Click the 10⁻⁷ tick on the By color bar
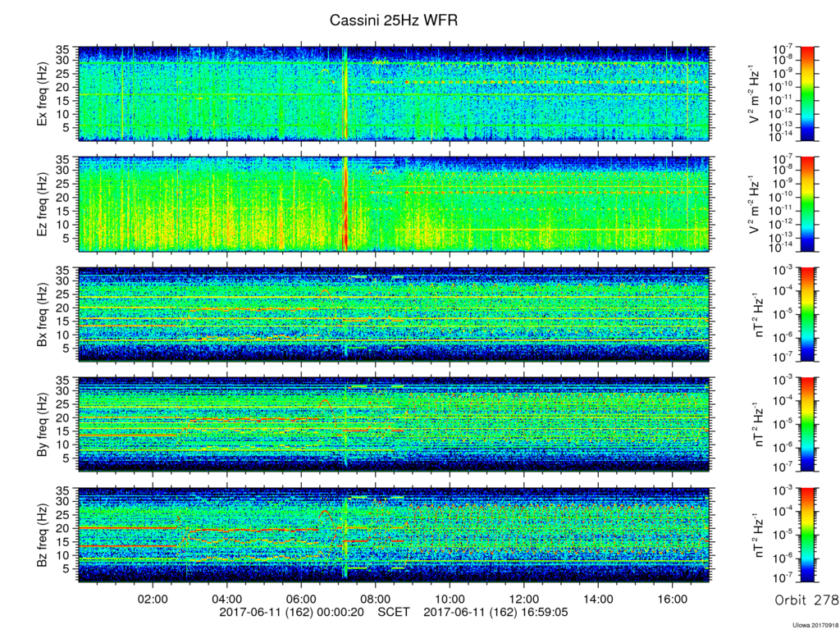Screen dimensions: 840x629 point(784,467)
